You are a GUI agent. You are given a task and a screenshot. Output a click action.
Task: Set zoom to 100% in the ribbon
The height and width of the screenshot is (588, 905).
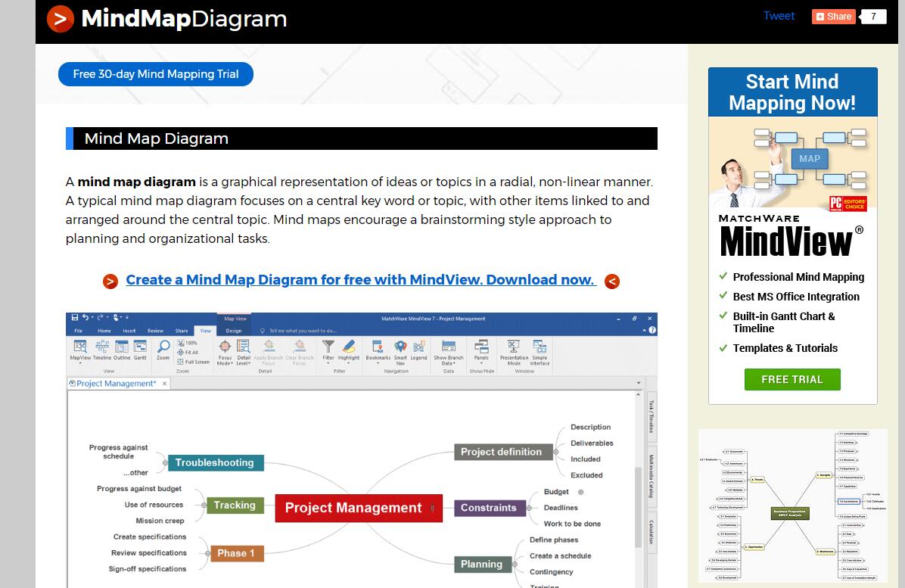point(188,343)
